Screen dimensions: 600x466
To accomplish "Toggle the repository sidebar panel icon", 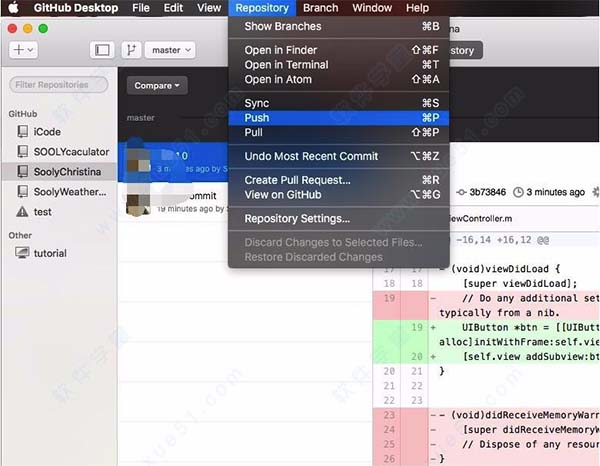I will [102, 50].
